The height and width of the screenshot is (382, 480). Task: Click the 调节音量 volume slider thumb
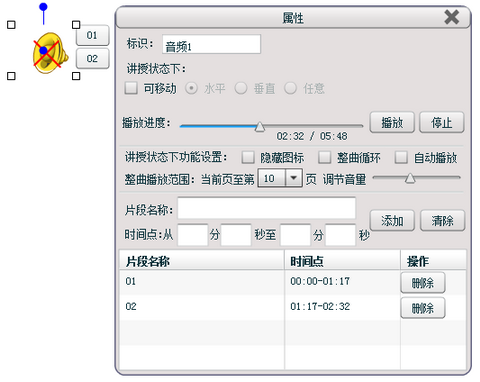(410, 178)
